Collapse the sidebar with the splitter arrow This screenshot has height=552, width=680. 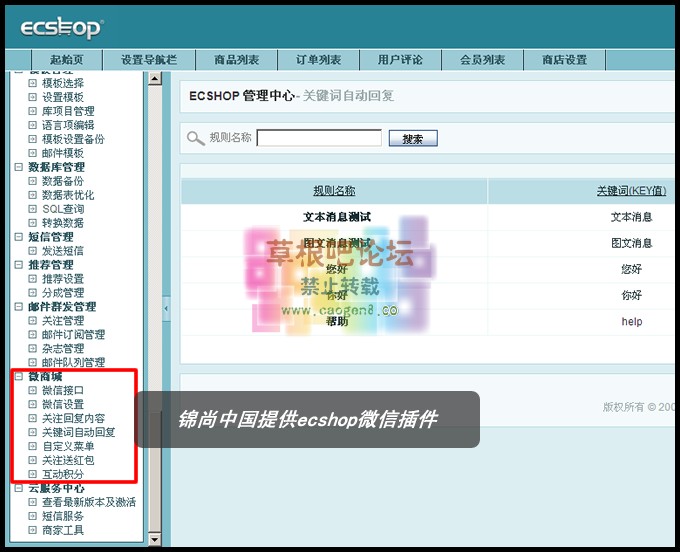pyautogui.click(x=166, y=309)
